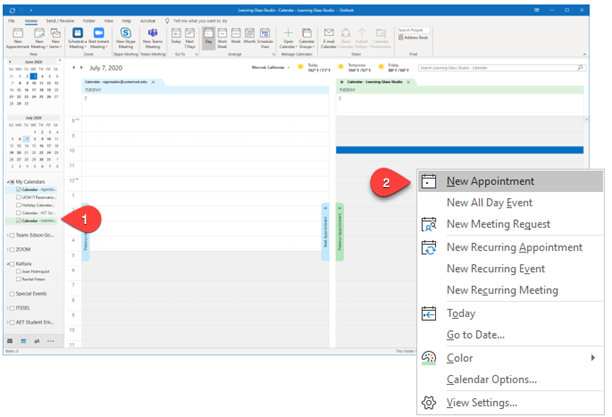
Task: Toggle Rachel Peters calendar checkbox
Action: click(18, 279)
